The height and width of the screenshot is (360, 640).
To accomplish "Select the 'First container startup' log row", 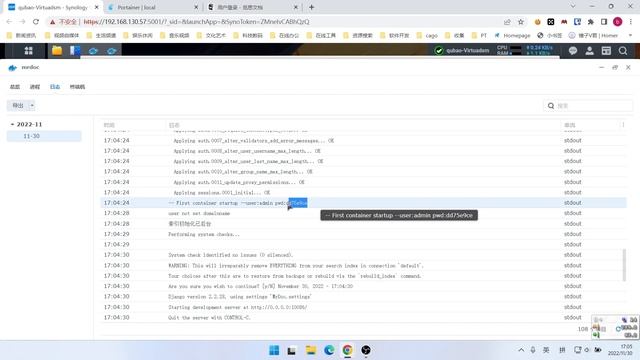I will tap(363, 203).
